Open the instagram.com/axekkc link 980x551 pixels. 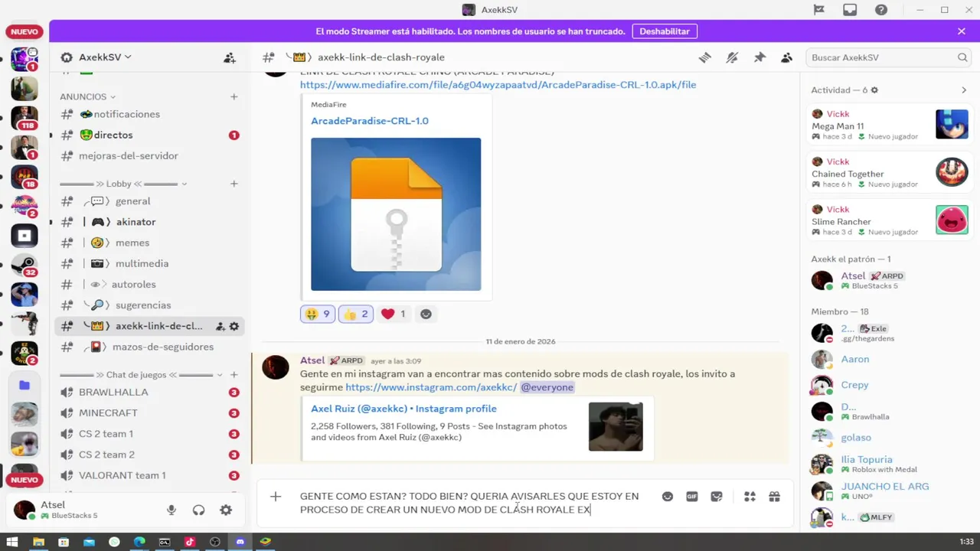click(431, 387)
